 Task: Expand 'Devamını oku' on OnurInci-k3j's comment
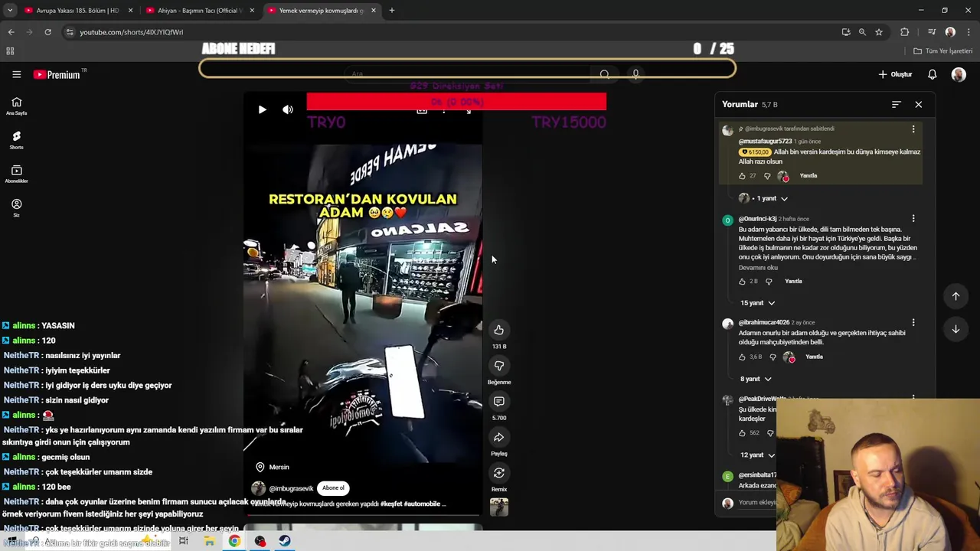coord(758,268)
